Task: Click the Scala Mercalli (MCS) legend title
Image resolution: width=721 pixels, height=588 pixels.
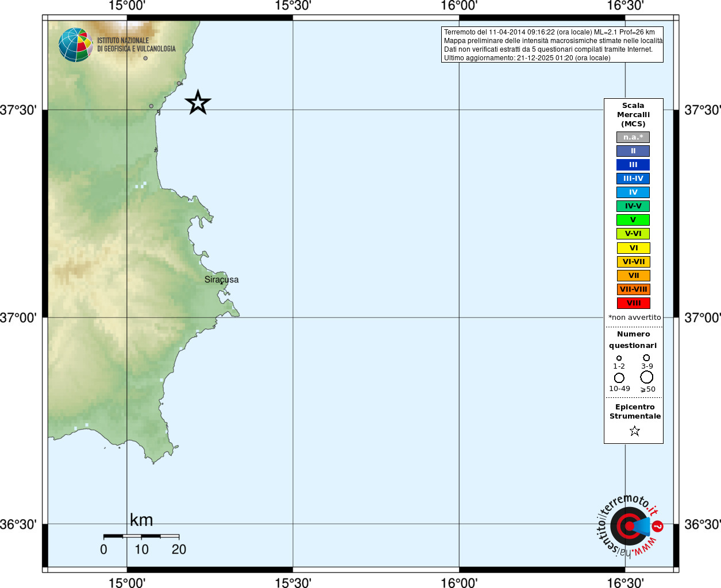Action: [x=633, y=115]
